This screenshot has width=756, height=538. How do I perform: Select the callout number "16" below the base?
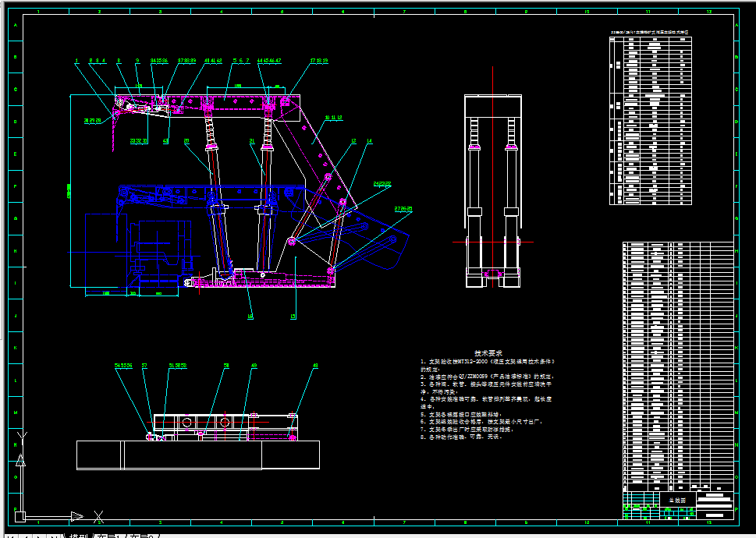[250, 317]
